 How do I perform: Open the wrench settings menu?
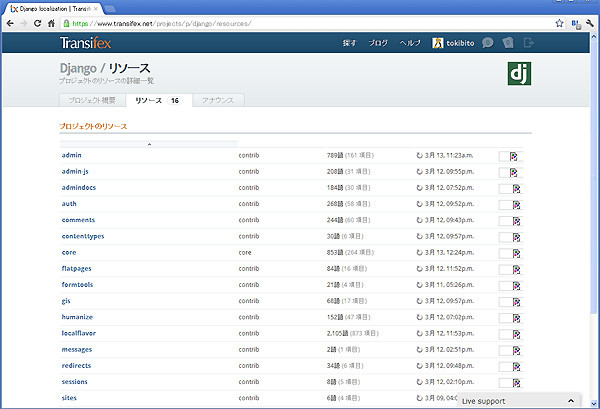click(590, 23)
